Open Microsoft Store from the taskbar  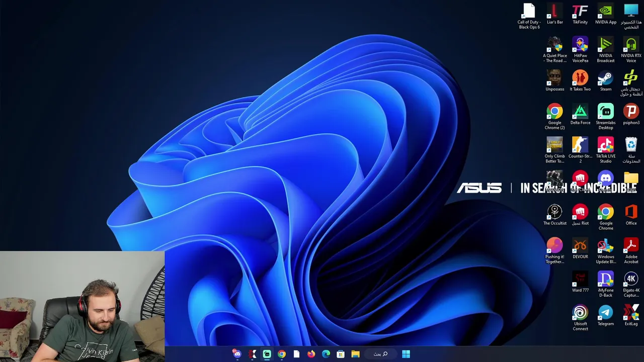[x=341, y=354]
